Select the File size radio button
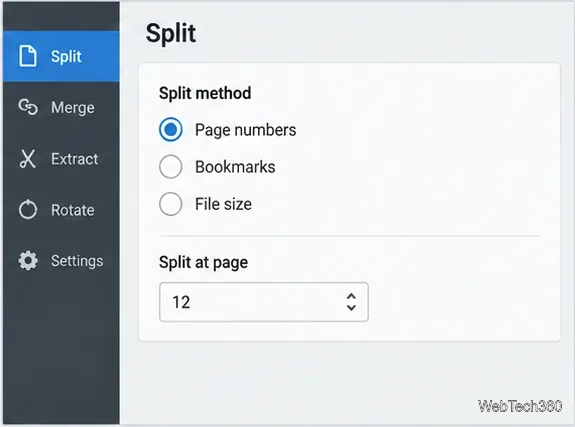 tap(171, 204)
